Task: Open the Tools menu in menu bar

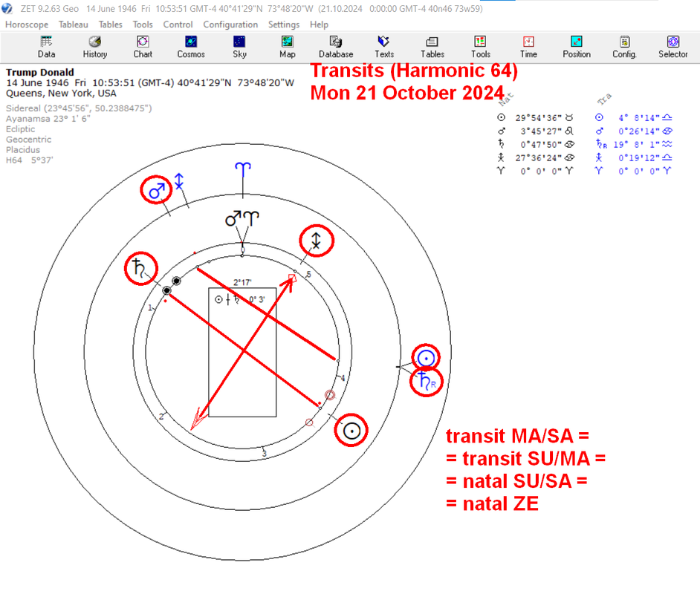Action: click(143, 25)
